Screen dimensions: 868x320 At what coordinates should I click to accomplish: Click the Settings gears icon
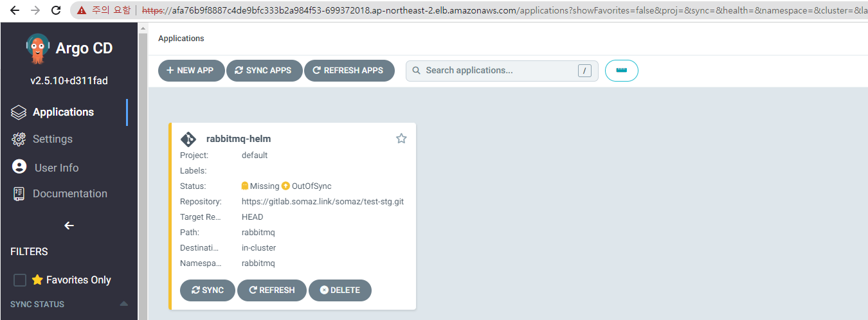pyautogui.click(x=19, y=139)
